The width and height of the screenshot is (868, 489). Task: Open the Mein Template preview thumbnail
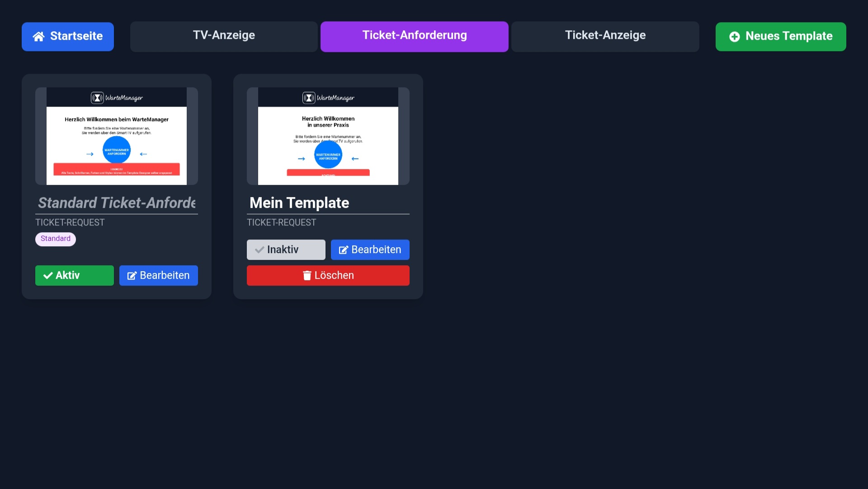point(328,136)
